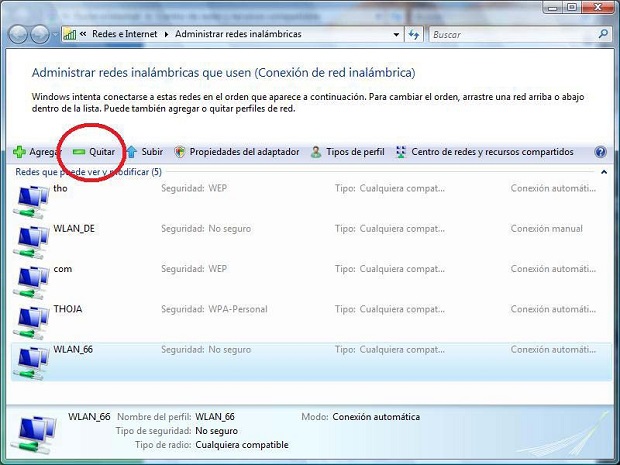Click the network icon beside Centro de redes
The width and height of the screenshot is (620, 465).
coord(401,152)
